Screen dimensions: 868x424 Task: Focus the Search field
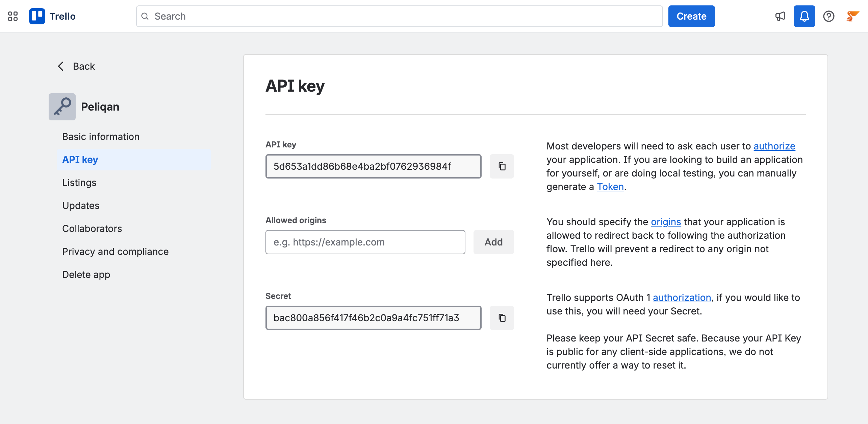coord(399,16)
